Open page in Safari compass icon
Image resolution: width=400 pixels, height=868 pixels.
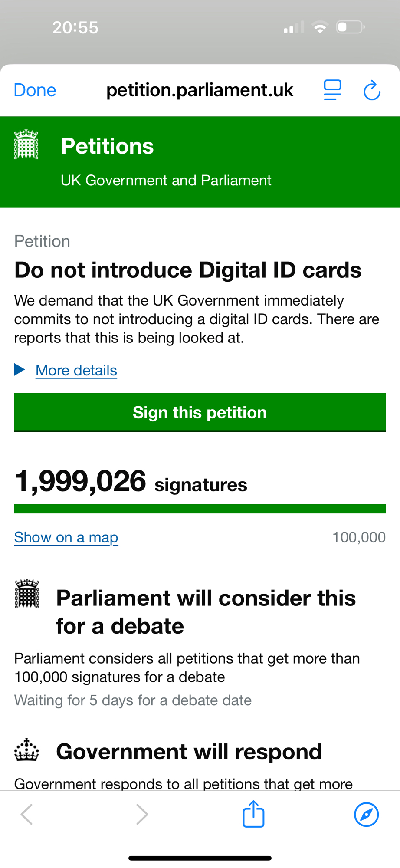(366, 814)
